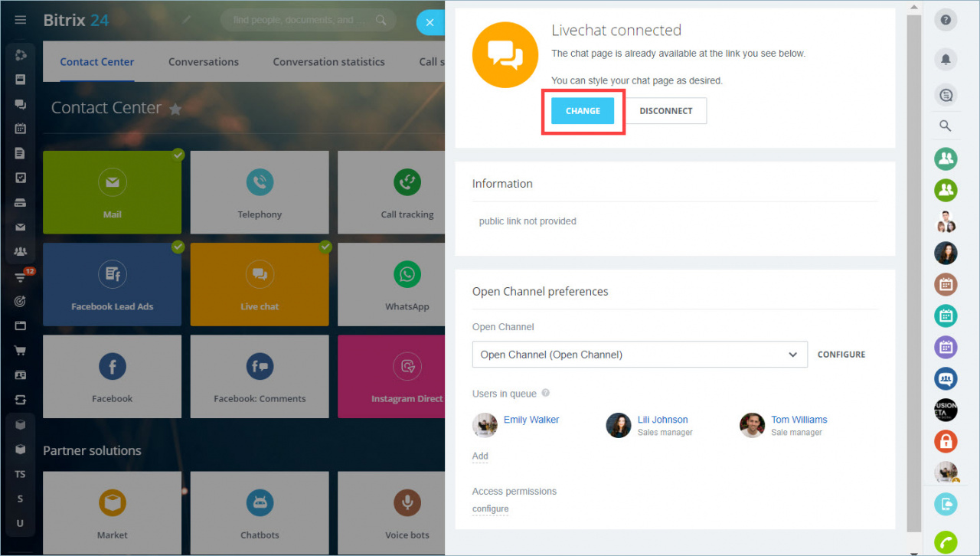Open the Facebook tile
The height and width of the screenshot is (556, 980).
[113, 376]
